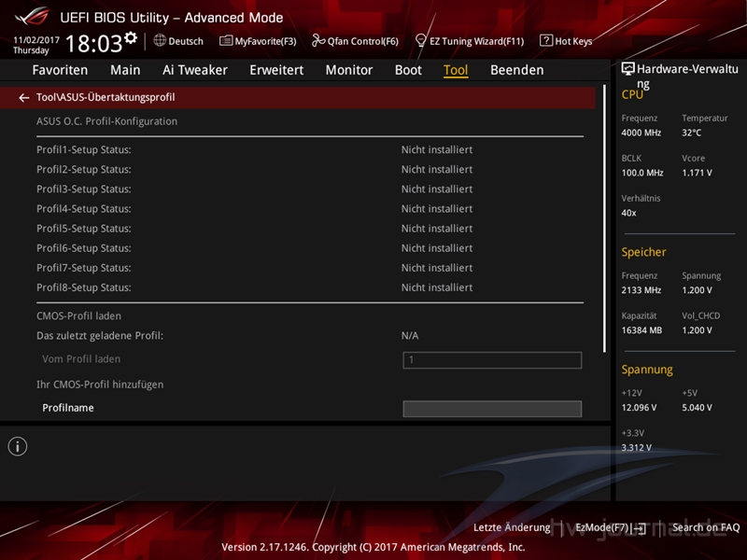Select the Profil2-Setup Status row
Image resolution: width=747 pixels, height=560 pixels.
pyautogui.click(x=310, y=170)
